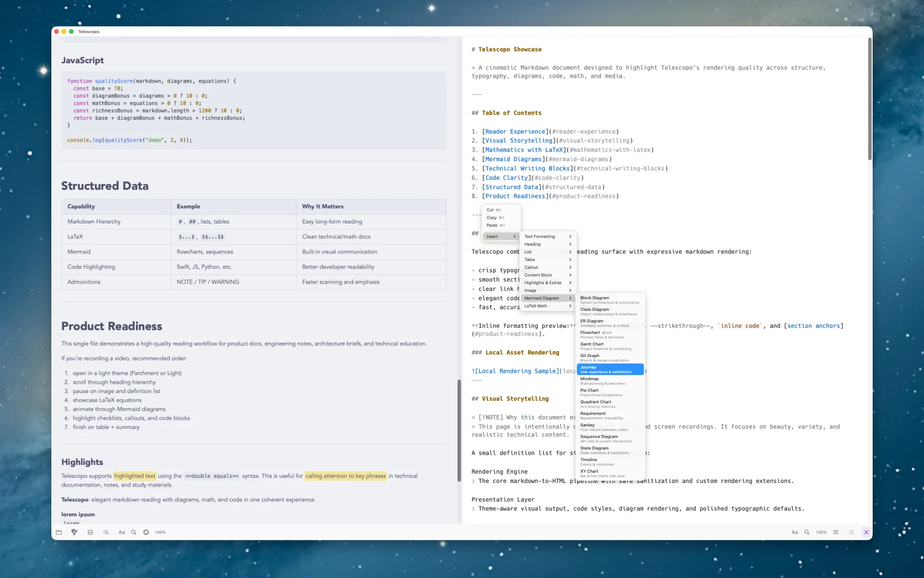The height and width of the screenshot is (578, 924).
Task: Click the Reader Experience link in editor
Action: (x=515, y=132)
